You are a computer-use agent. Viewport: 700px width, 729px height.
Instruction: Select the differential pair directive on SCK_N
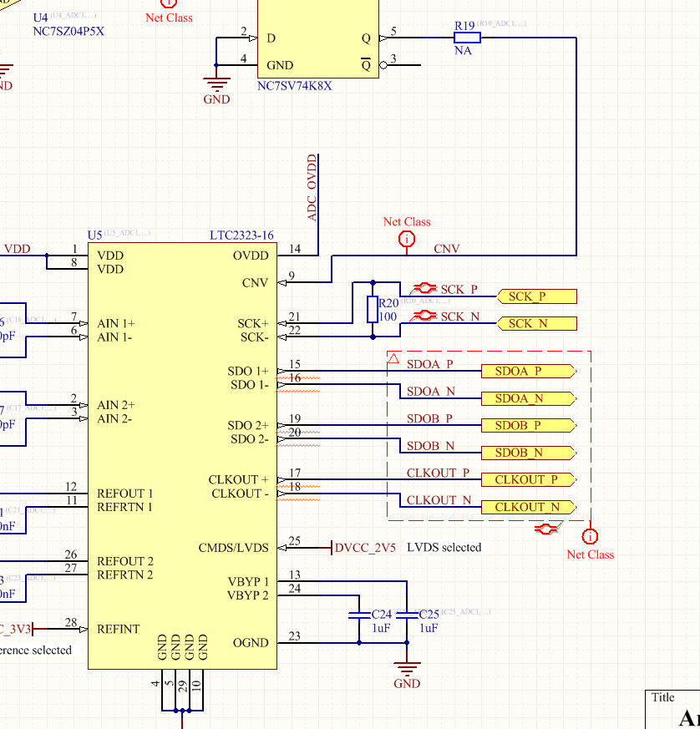(x=423, y=316)
